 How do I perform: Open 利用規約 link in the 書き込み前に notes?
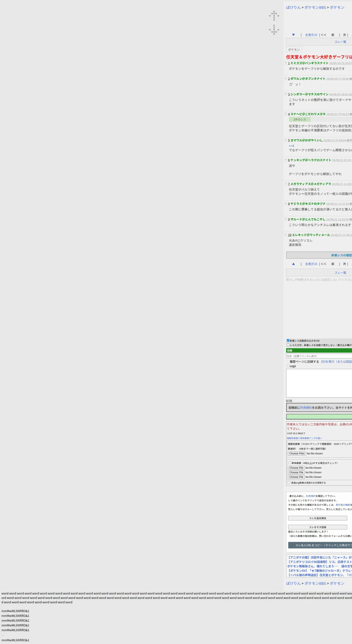pyautogui.click(x=311, y=496)
